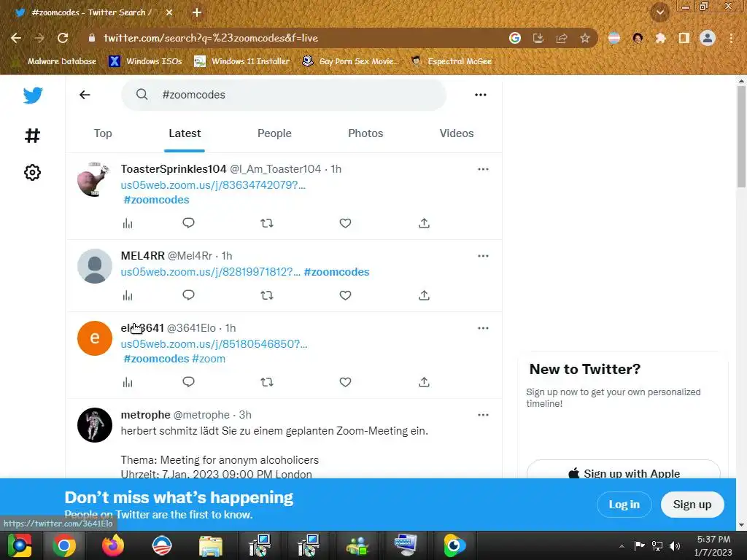The height and width of the screenshot is (560, 747).
Task: Retweet the MEL4RR tweet
Action: click(267, 295)
